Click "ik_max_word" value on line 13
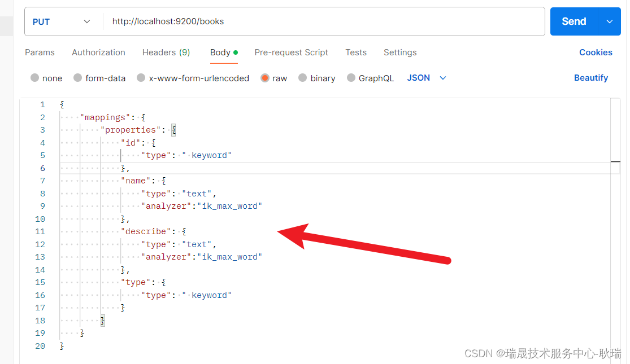This screenshot has width=630, height=364. [x=229, y=257]
